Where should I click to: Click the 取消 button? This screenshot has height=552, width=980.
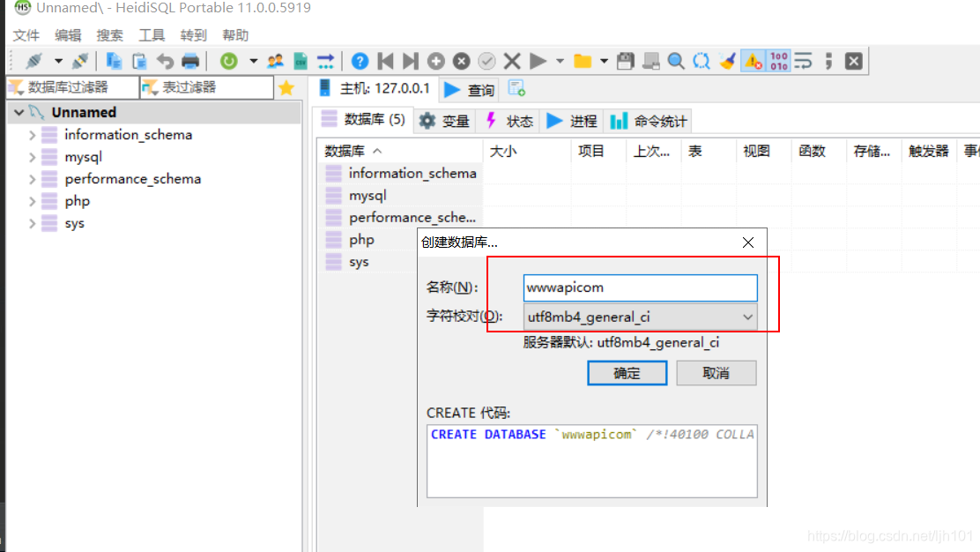point(716,373)
